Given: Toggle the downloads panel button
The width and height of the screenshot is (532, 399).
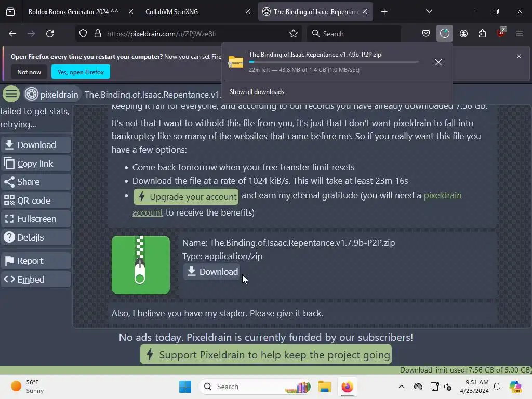Looking at the screenshot, I should (x=445, y=34).
